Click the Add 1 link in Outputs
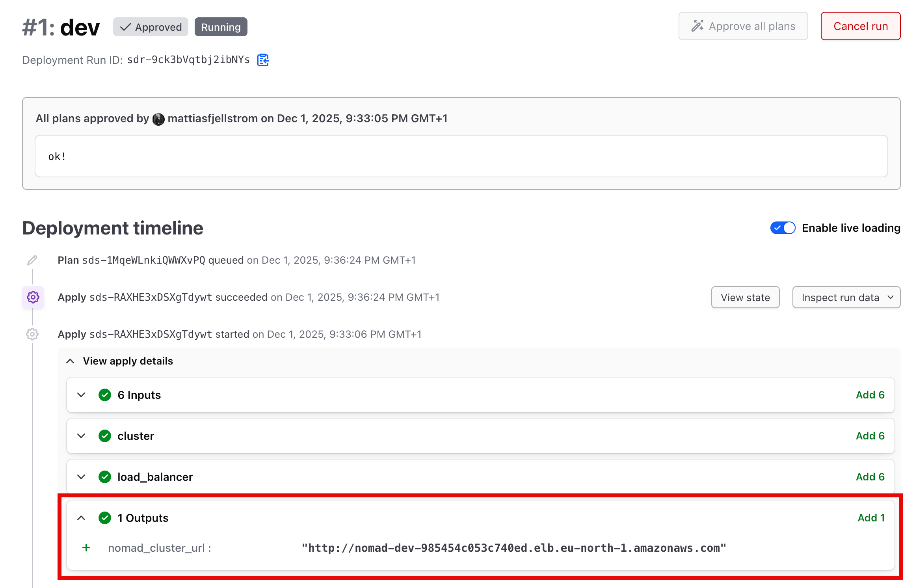The width and height of the screenshot is (915, 588). [x=870, y=517]
